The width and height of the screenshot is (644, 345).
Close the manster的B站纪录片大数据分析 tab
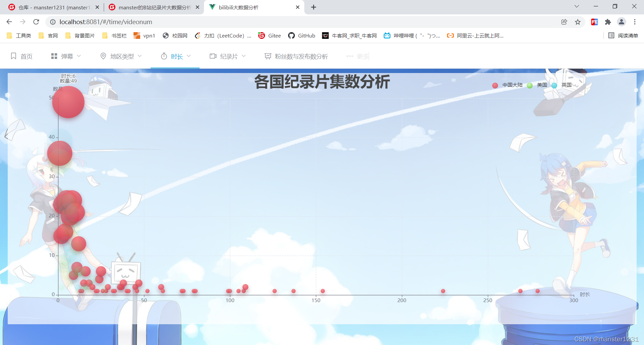click(198, 7)
